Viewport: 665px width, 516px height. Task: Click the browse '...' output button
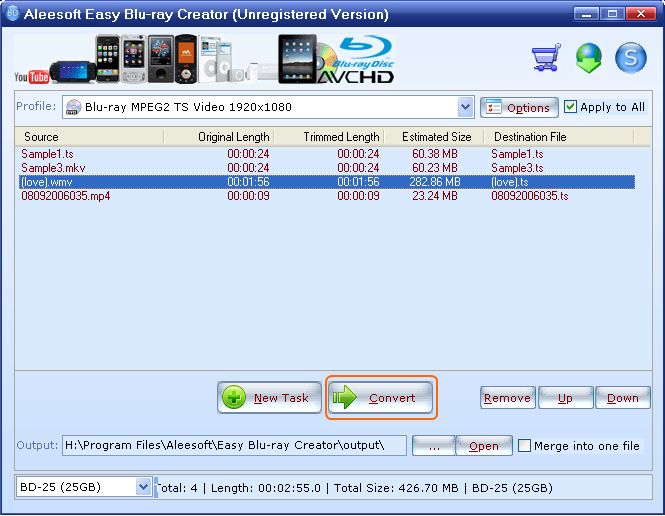tap(434, 446)
